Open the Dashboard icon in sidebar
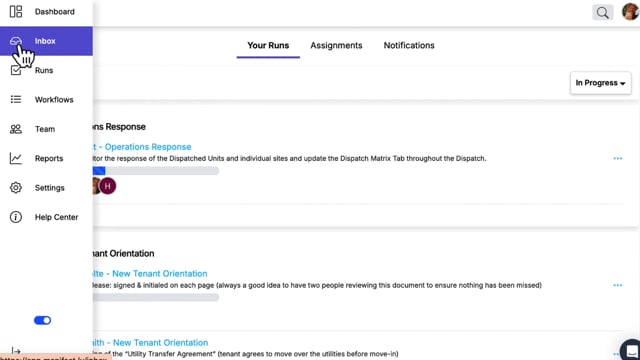The width and height of the screenshot is (640, 360). (x=16, y=11)
